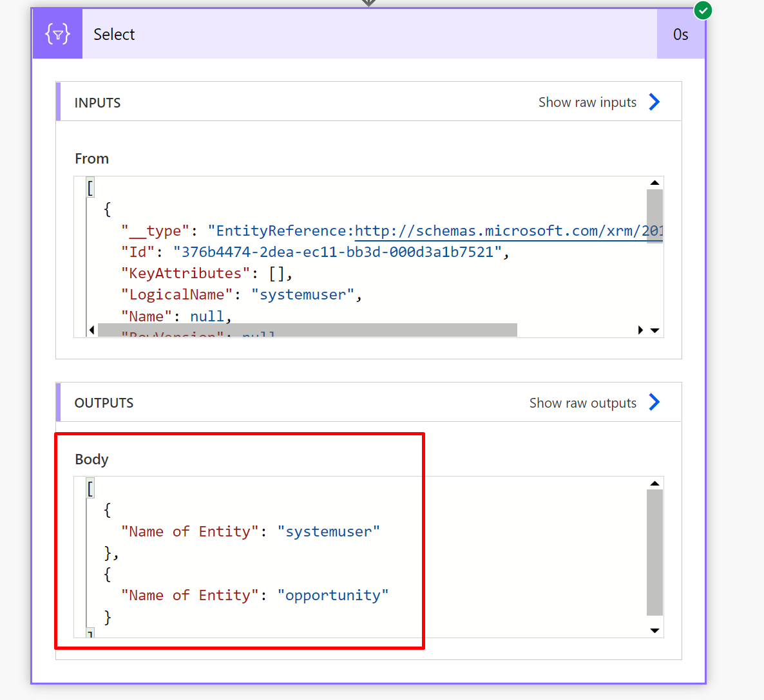
Task: Click the From field label
Action: [91, 159]
